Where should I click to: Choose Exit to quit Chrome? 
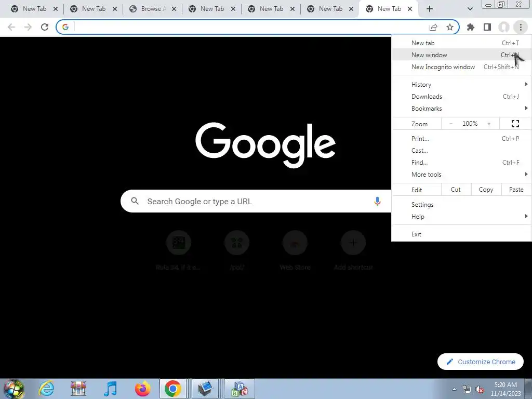[x=461, y=234]
